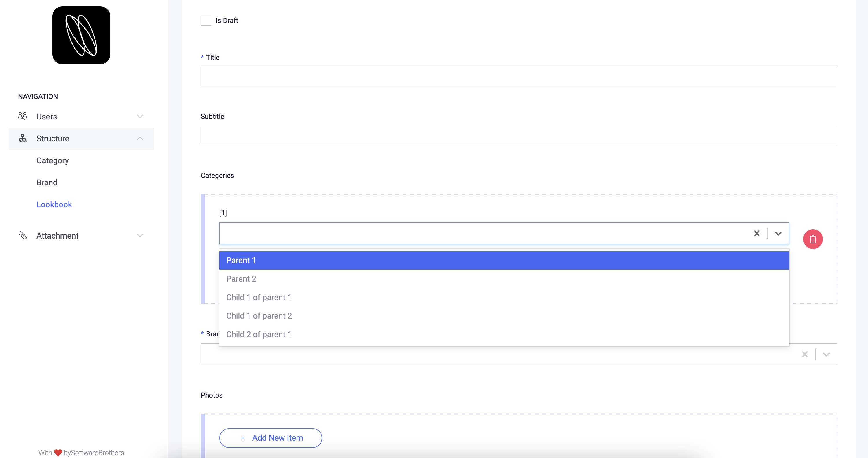This screenshot has height=458, width=868.
Task: Click the Users navigation icon
Action: (23, 116)
